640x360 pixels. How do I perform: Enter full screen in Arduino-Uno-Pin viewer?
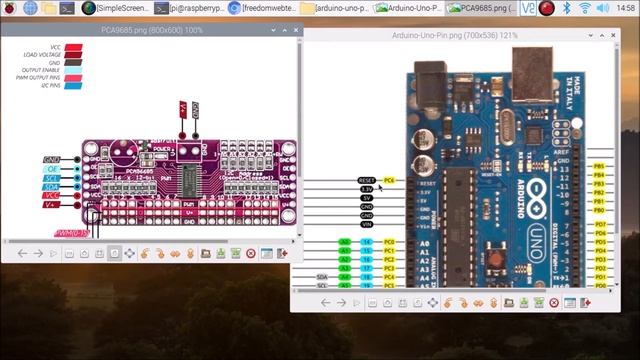point(433,303)
